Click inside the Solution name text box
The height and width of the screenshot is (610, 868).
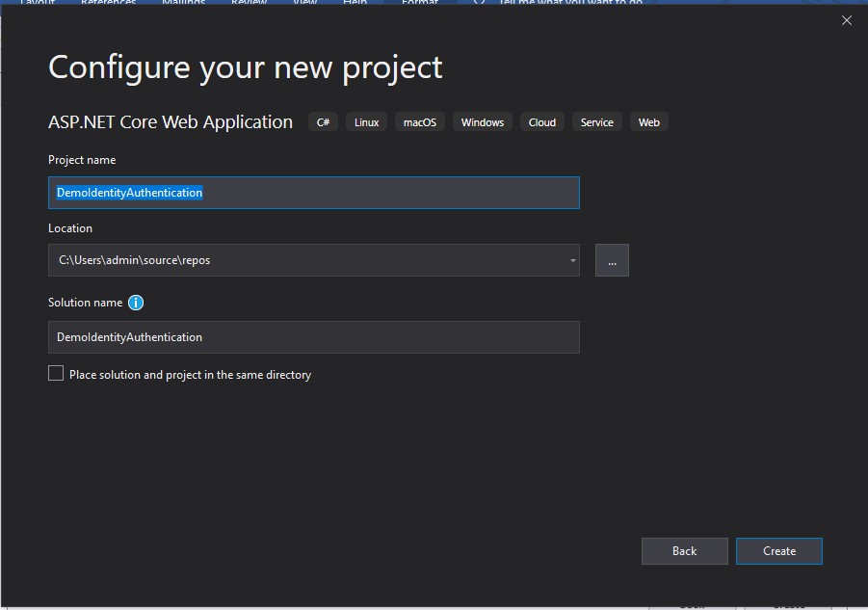(313, 337)
